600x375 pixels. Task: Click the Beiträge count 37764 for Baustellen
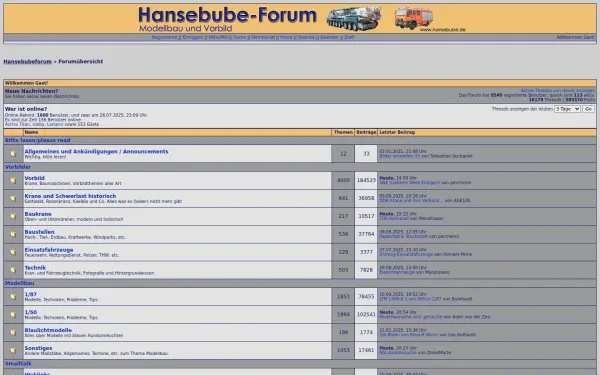click(366, 234)
